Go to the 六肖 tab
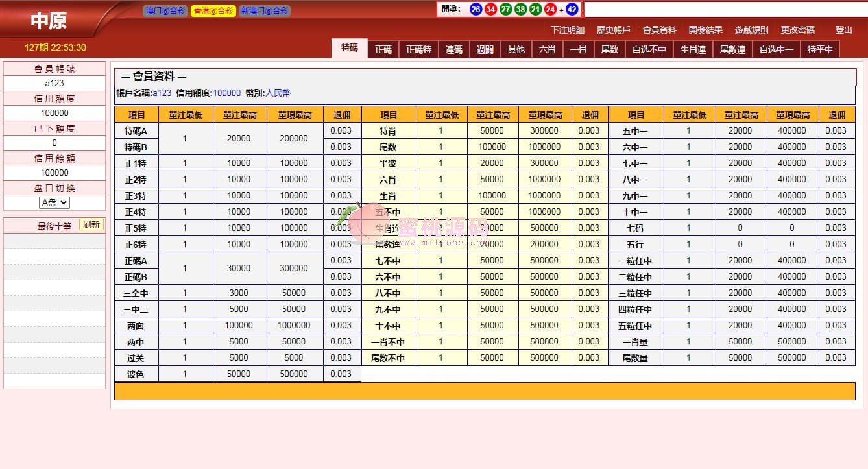Screen dimensions: 868x469 pyautogui.click(x=548, y=49)
